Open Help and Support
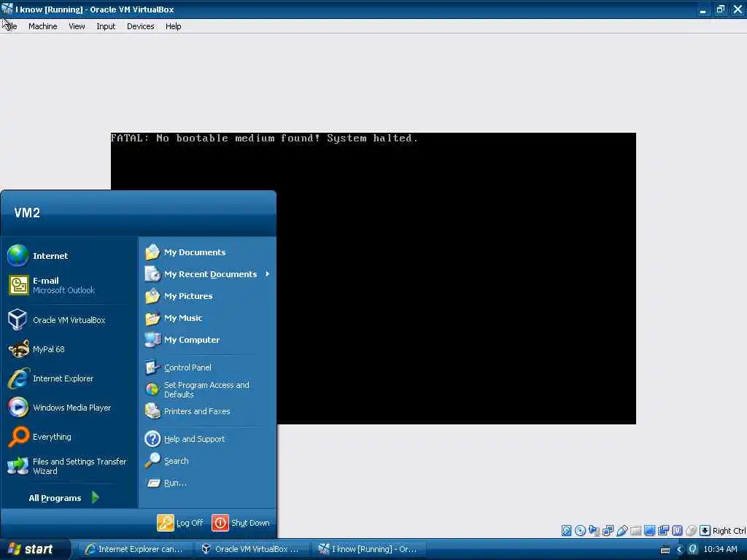Image resolution: width=747 pixels, height=560 pixels. (x=207, y=439)
